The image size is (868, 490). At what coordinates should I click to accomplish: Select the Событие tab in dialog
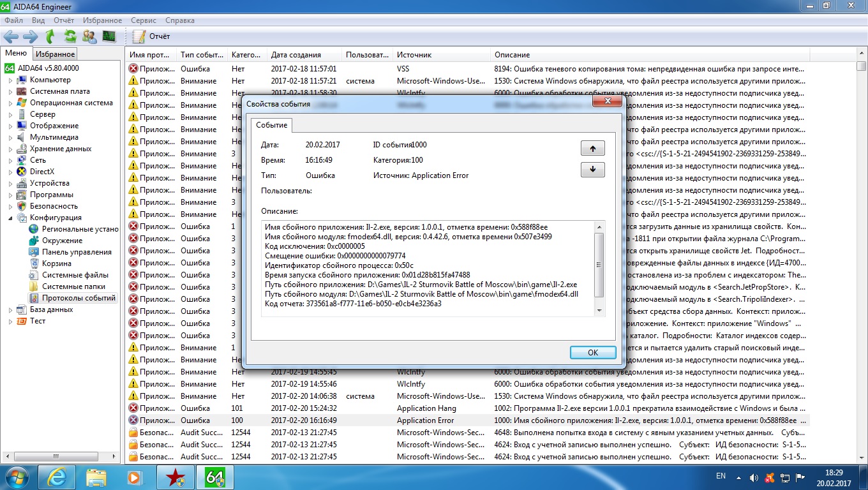point(272,125)
